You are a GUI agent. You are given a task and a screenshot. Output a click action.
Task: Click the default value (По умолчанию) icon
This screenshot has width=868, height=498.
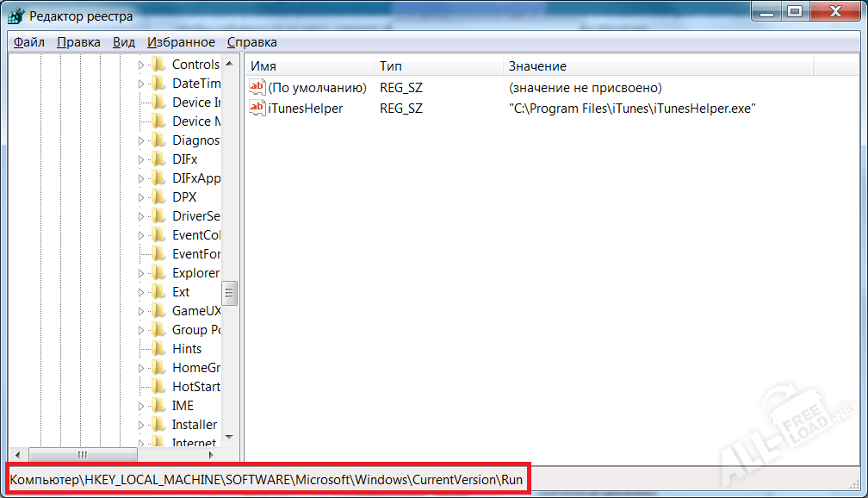(257, 87)
